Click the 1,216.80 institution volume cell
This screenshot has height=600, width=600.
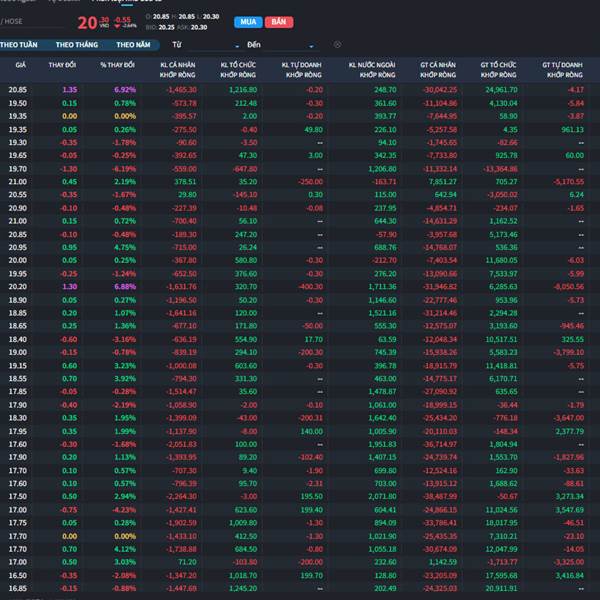point(243,90)
